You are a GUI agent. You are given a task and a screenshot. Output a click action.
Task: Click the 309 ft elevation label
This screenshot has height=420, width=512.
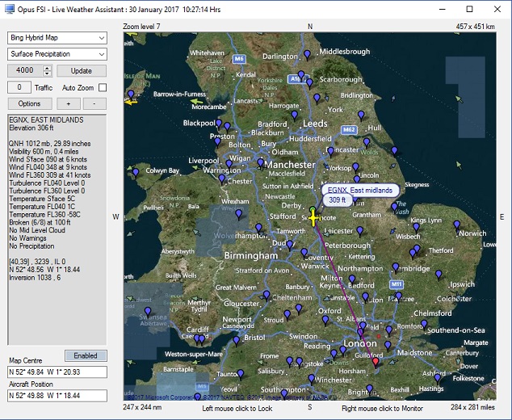click(337, 199)
